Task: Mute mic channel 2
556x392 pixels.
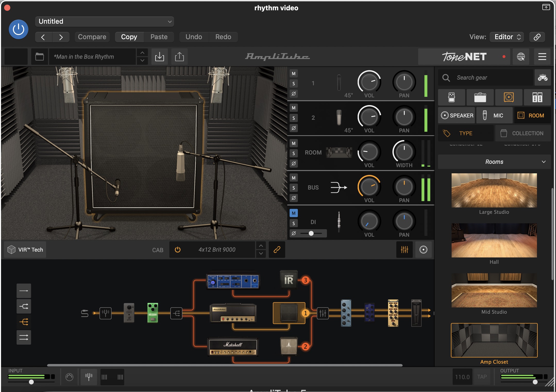Action: [x=293, y=108]
